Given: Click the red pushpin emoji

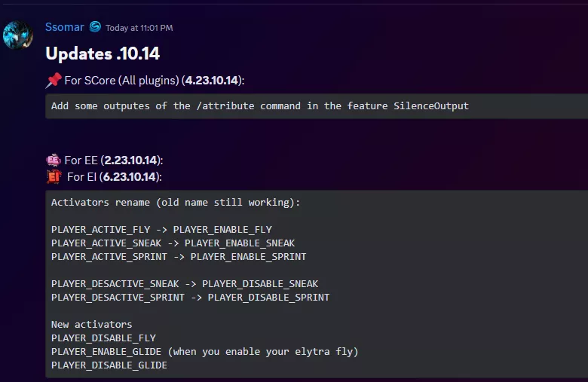Looking at the screenshot, I should 54,80.
